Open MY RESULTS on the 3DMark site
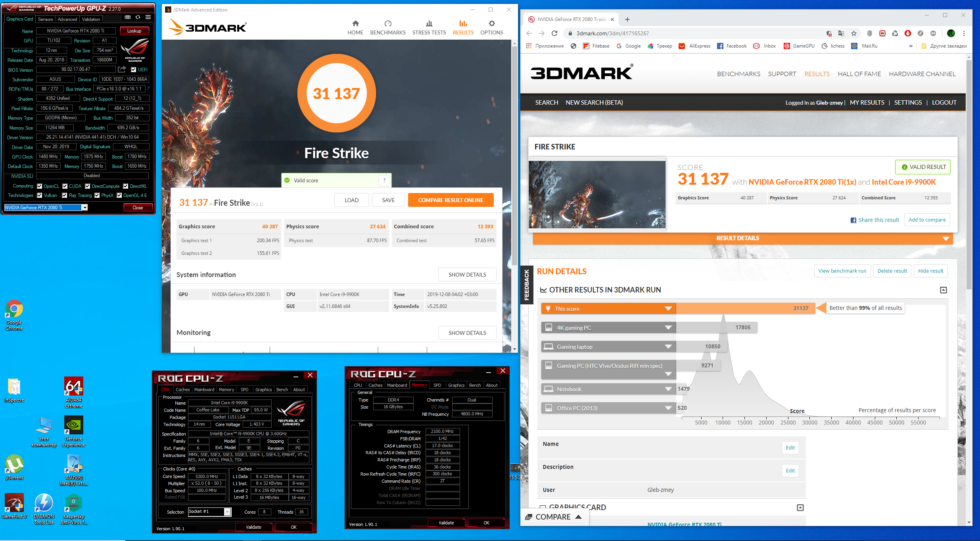The image size is (980, 541). click(x=867, y=103)
